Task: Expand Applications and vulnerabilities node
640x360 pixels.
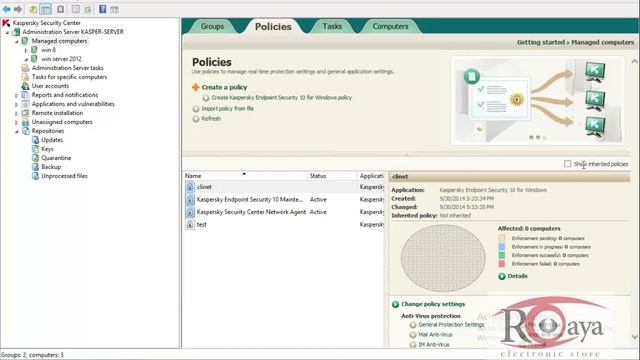Action: 17,104
